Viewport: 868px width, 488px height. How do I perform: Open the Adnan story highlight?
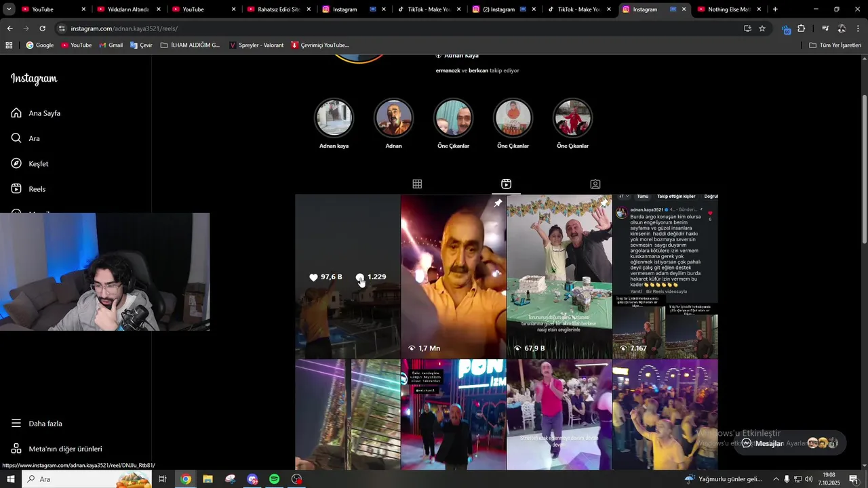pos(393,118)
